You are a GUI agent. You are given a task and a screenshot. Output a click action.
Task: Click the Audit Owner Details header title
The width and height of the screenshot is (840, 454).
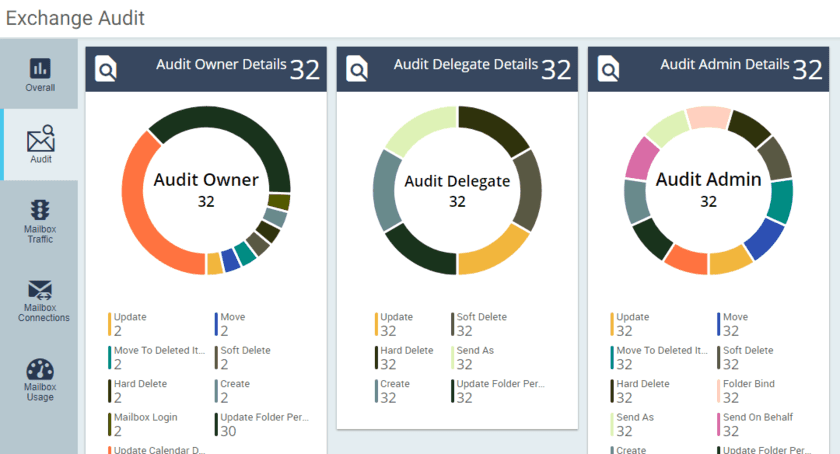coord(221,65)
